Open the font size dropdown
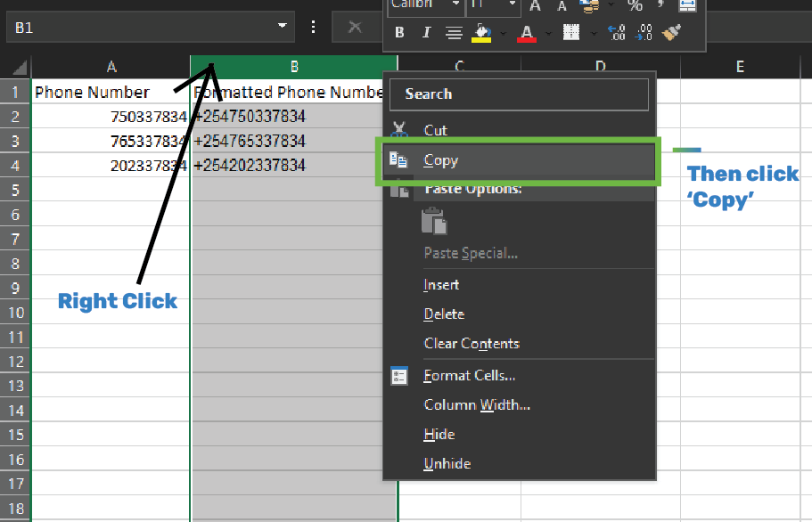This screenshot has width=812, height=522. coord(513,4)
